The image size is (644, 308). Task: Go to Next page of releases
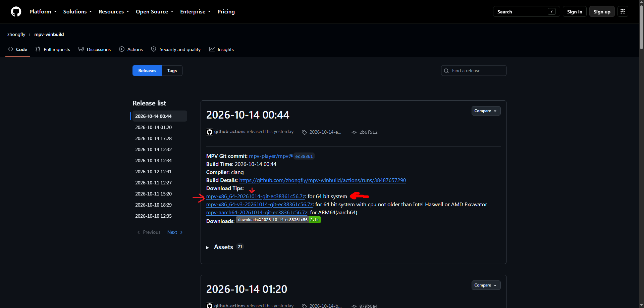tap(175, 232)
